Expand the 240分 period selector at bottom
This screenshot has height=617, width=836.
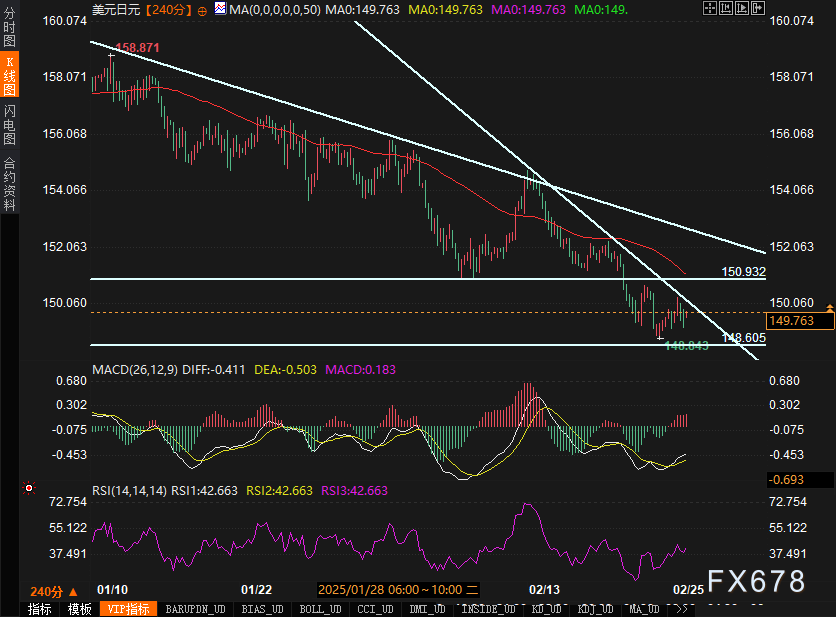pos(47,591)
